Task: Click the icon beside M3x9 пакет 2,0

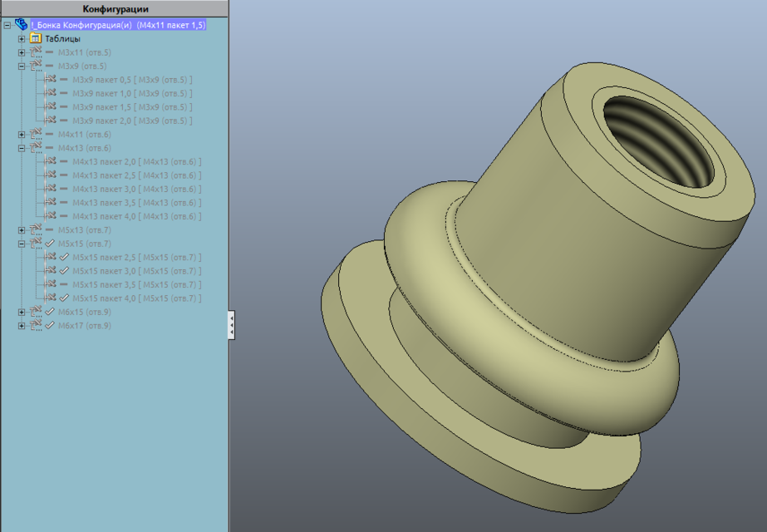Action: tap(52, 120)
